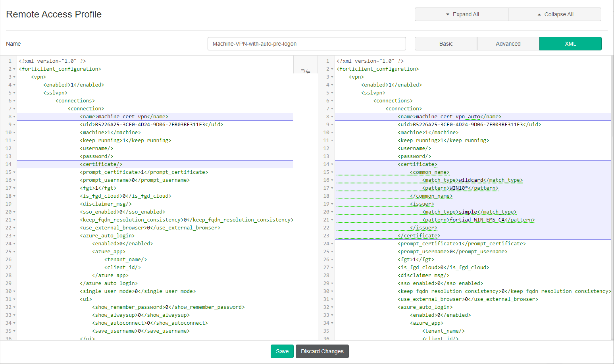Open the Advanced tab

coord(508,44)
